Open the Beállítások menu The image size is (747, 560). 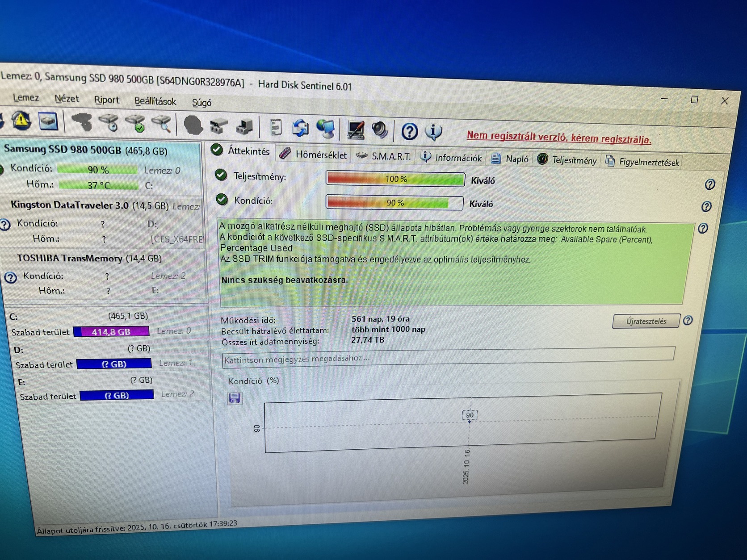(155, 101)
